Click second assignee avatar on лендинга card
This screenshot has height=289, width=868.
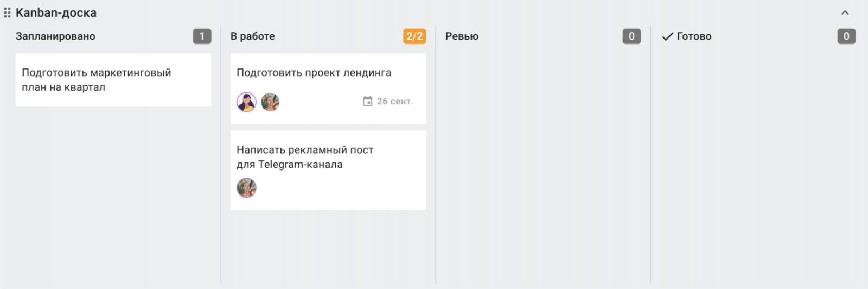click(270, 102)
